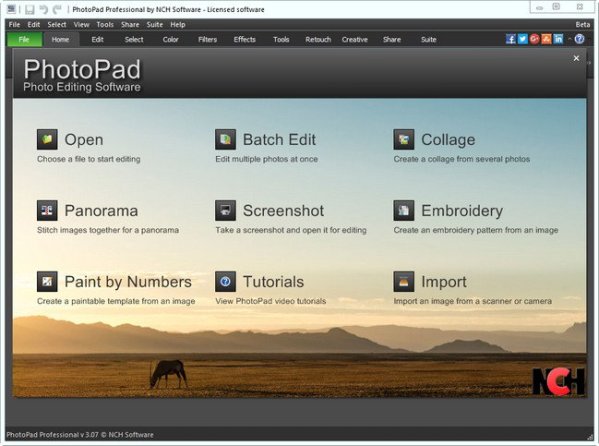The height and width of the screenshot is (446, 599).
Task: Click the Import scanner icon
Action: coord(404,281)
